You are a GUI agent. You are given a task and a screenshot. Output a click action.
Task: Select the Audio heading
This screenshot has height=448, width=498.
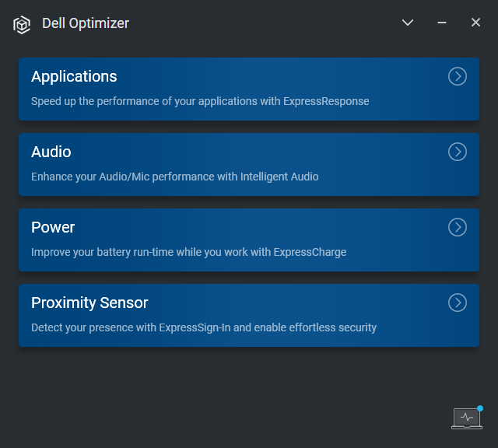tap(51, 152)
